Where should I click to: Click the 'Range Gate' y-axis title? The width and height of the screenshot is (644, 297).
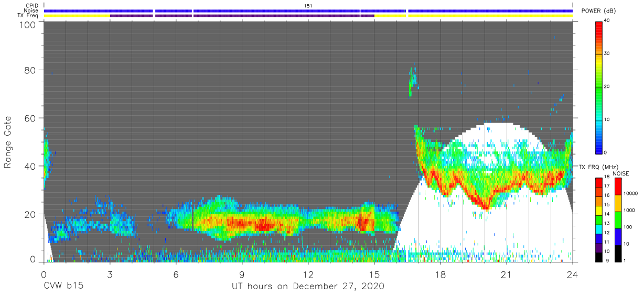click(x=8, y=142)
